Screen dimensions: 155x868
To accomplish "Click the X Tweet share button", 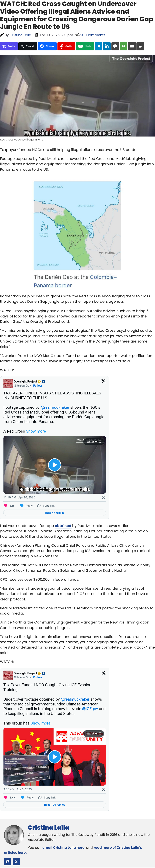I will [x=27, y=46].
